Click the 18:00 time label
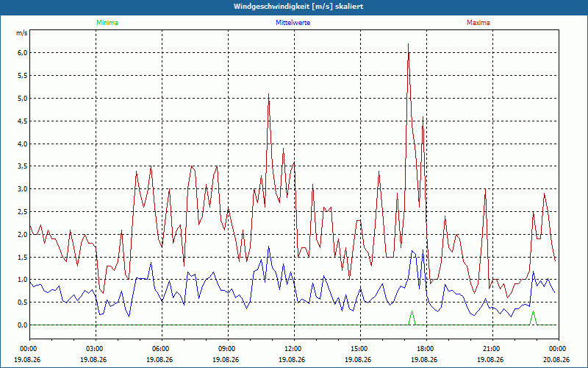Screen dimensions: 588x368 click(x=425, y=349)
